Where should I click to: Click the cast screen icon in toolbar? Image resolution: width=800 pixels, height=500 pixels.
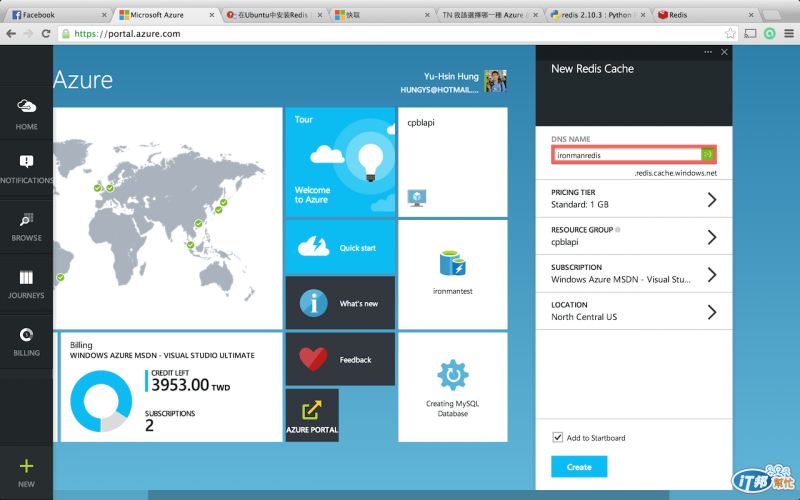pos(750,34)
